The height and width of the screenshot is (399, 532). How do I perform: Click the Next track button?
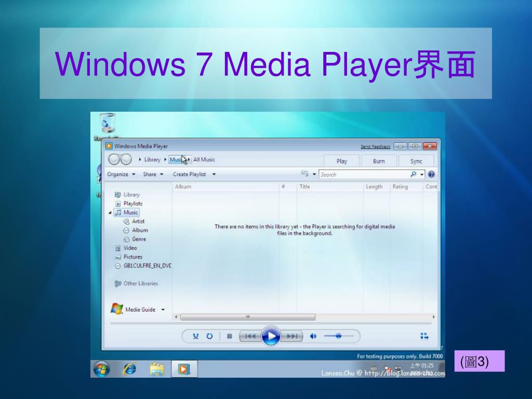coord(291,336)
